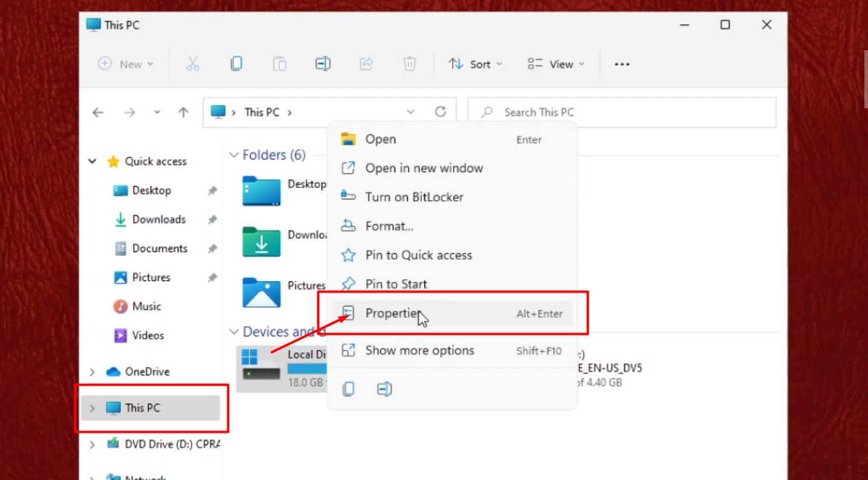Screen dimensions: 868x480
Task: Click the Search This PC field
Action: tap(622, 112)
